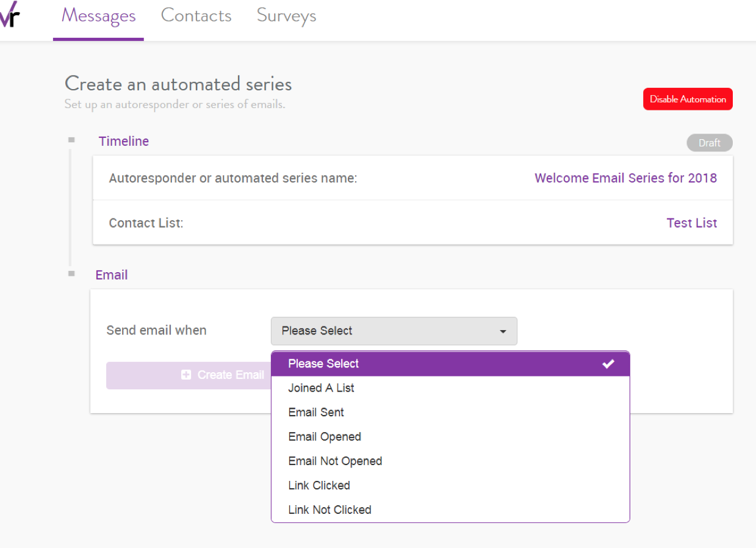
Task: Change the Test List contact list
Action: pyautogui.click(x=691, y=223)
